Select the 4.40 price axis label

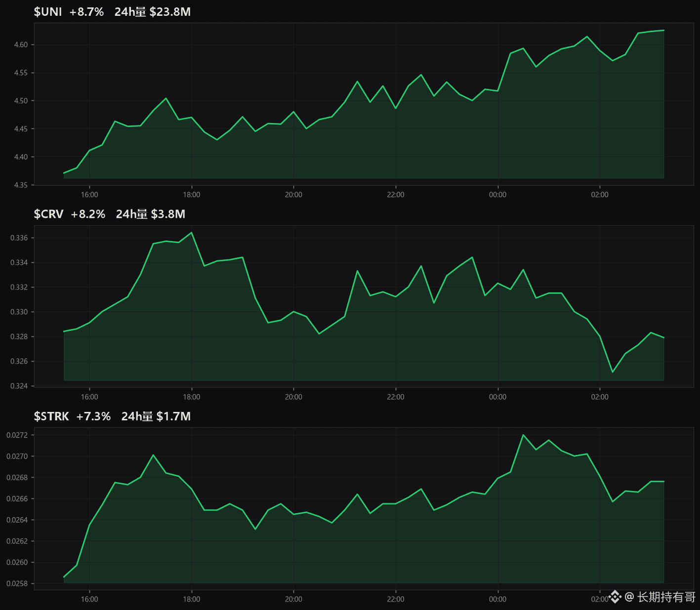21,157
